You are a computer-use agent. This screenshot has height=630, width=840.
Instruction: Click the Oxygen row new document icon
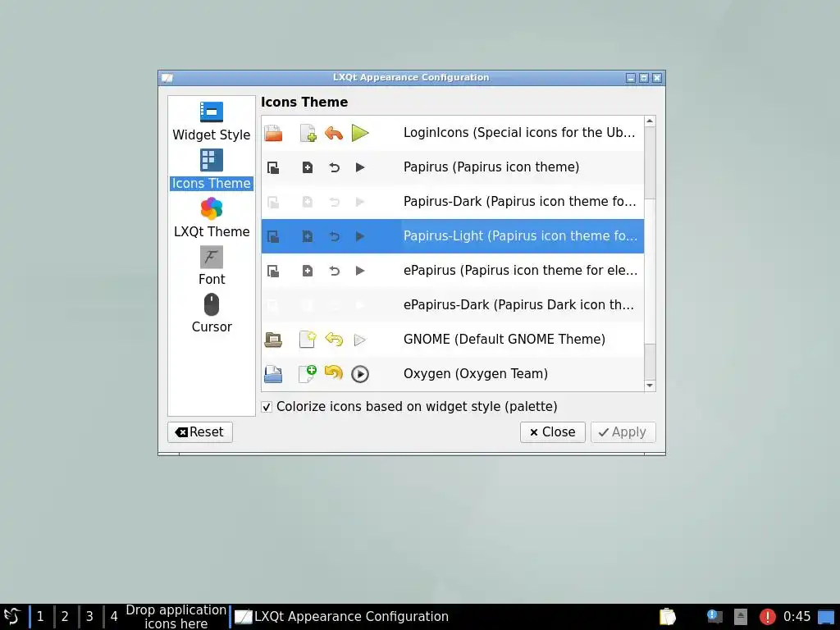[x=308, y=374]
